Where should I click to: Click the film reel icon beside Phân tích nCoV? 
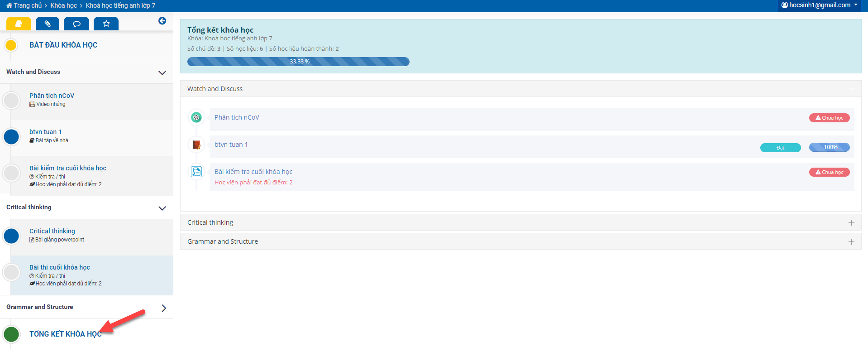coord(196,117)
